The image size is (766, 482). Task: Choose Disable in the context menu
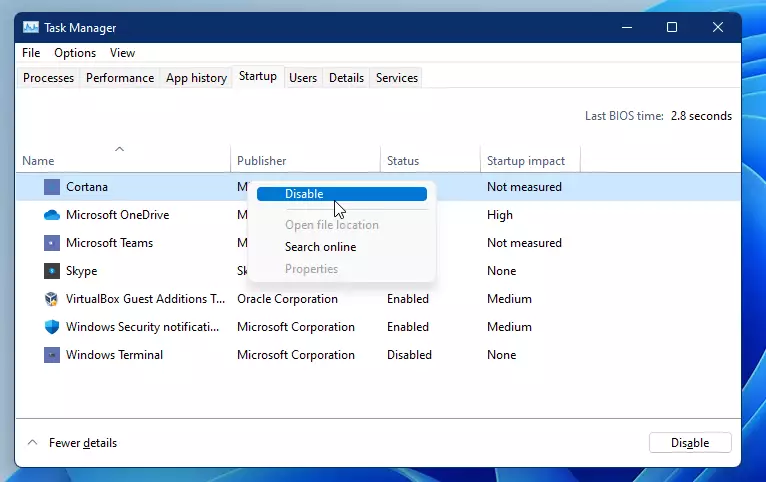(x=342, y=194)
